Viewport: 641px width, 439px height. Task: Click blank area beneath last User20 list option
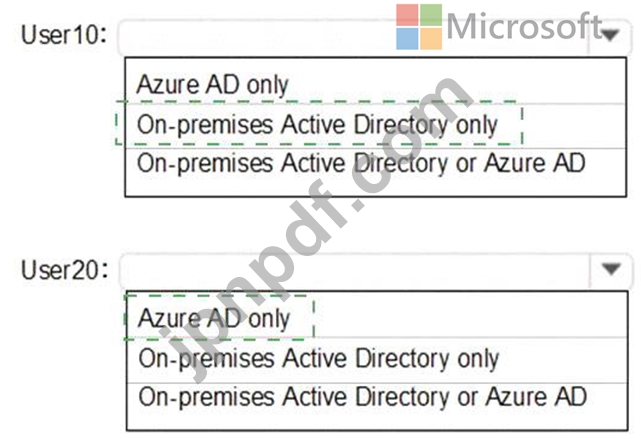point(377,420)
